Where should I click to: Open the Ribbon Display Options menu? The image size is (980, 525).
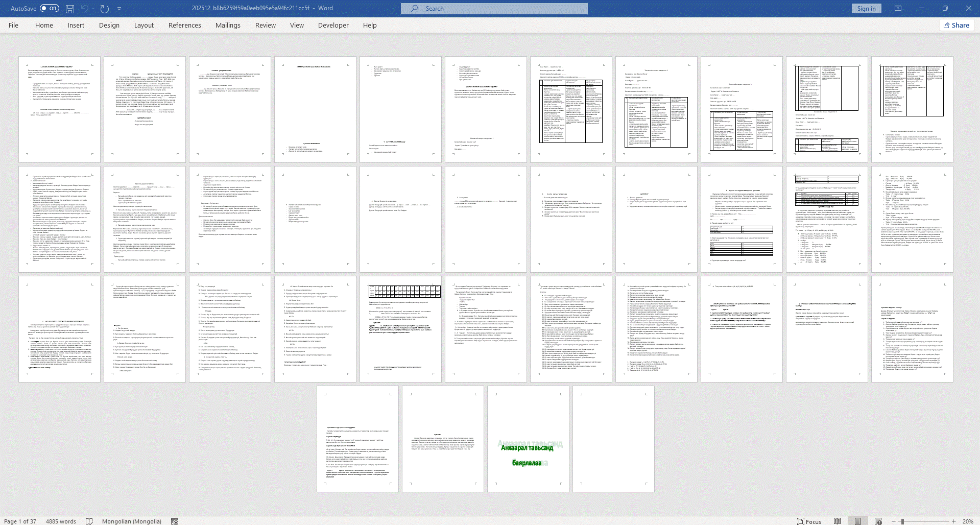click(898, 8)
